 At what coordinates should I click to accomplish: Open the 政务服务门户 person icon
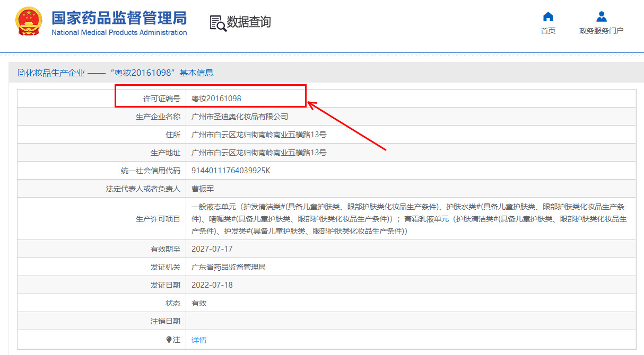(x=601, y=16)
